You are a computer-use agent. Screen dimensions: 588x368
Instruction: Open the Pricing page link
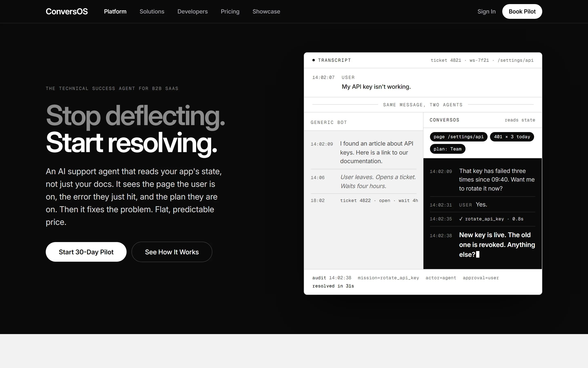230,11
